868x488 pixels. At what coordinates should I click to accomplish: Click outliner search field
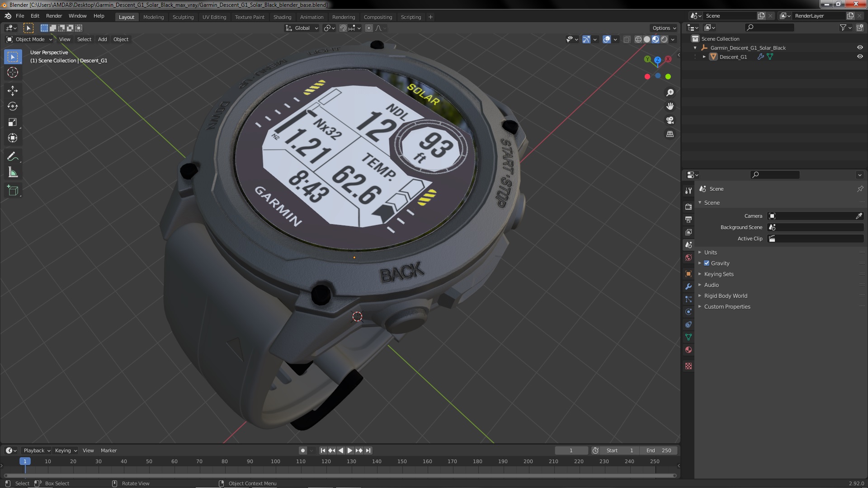pos(769,28)
